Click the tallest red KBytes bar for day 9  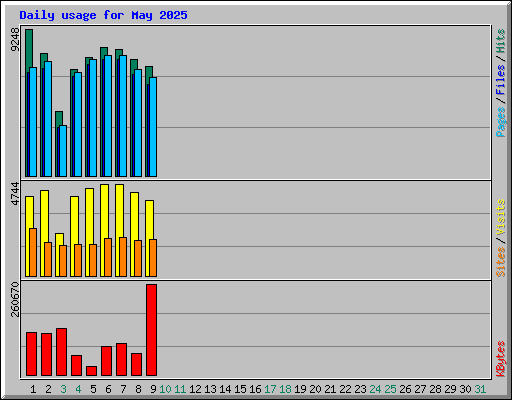tap(151, 330)
